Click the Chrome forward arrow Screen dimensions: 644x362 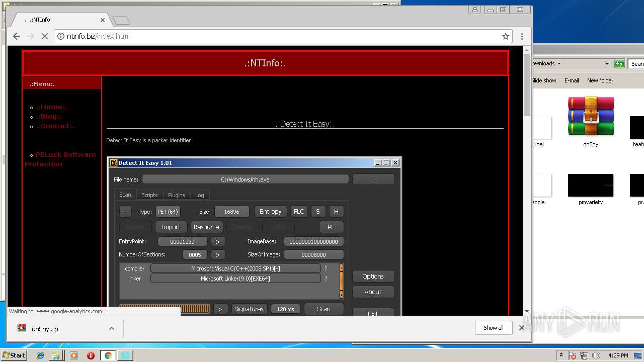tap(31, 36)
